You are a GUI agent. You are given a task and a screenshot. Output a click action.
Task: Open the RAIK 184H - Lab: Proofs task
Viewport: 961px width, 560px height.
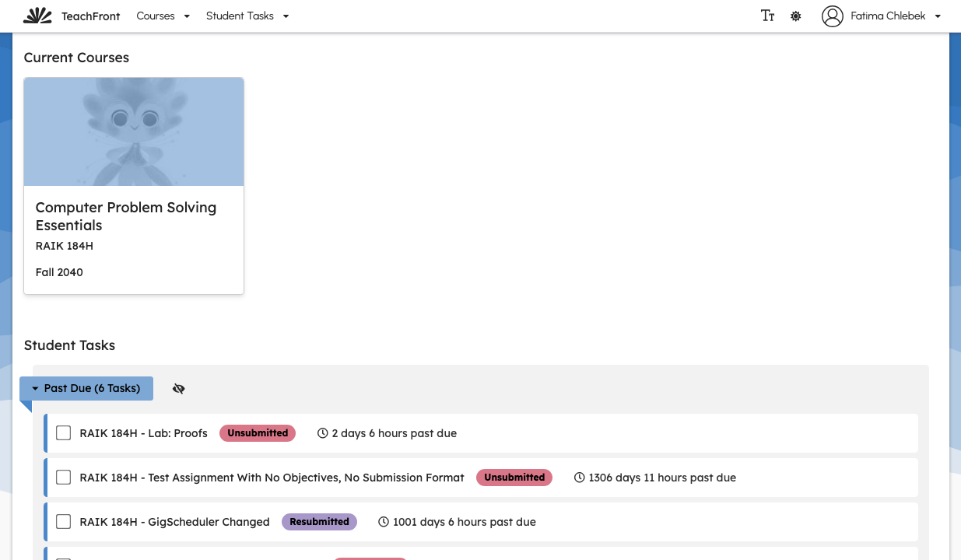pyautogui.click(x=144, y=433)
